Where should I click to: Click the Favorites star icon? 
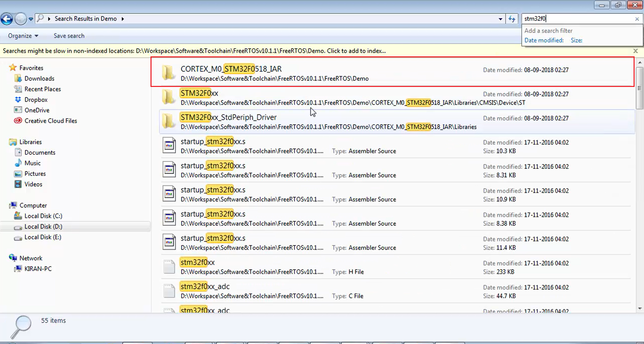[13, 67]
